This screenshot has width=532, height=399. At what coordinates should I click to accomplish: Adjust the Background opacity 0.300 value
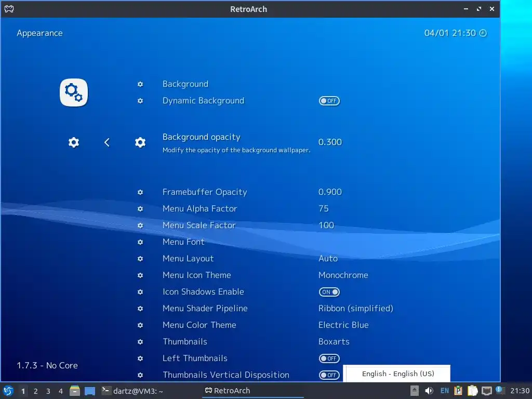pyautogui.click(x=330, y=142)
